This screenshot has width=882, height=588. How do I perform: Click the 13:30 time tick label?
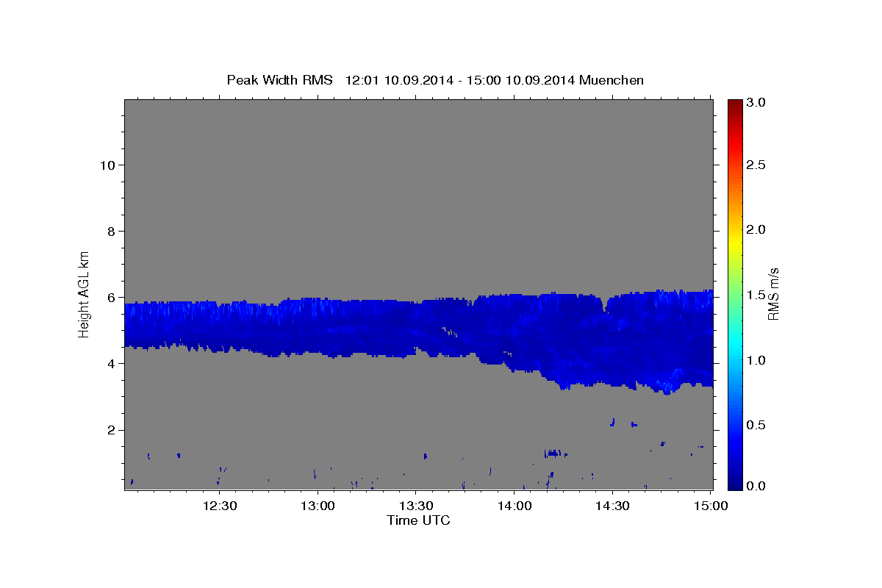416,506
